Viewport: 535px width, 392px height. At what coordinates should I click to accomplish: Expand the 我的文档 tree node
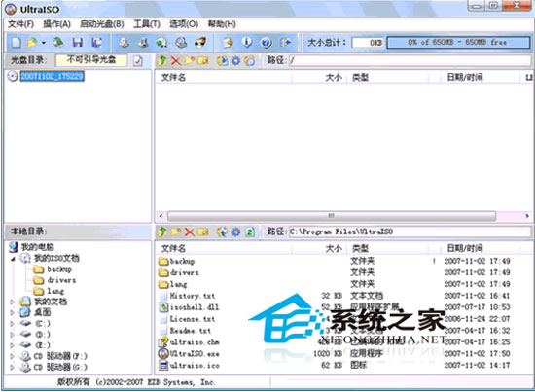tap(13, 302)
